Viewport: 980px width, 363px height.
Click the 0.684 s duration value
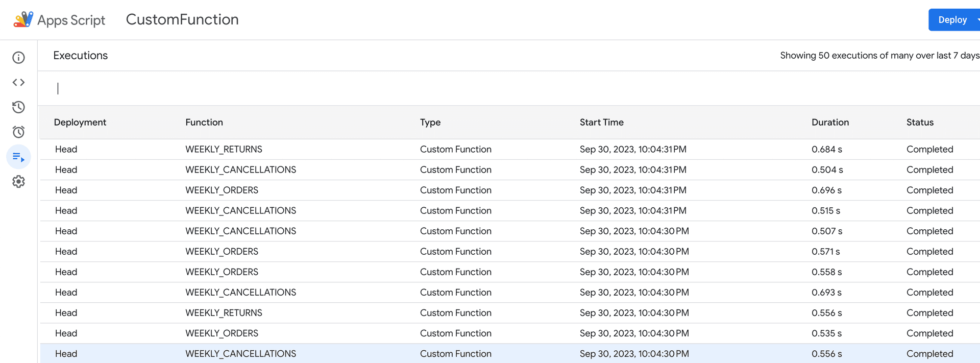[827, 149]
